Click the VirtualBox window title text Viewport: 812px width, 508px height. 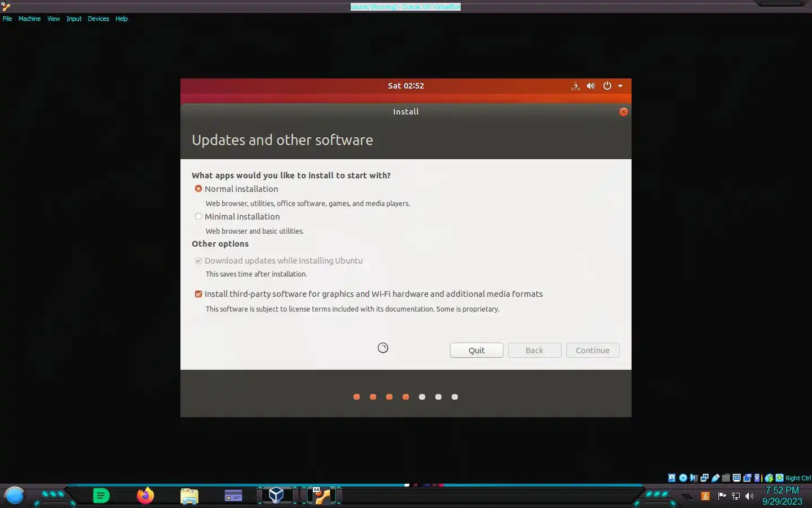(x=405, y=7)
